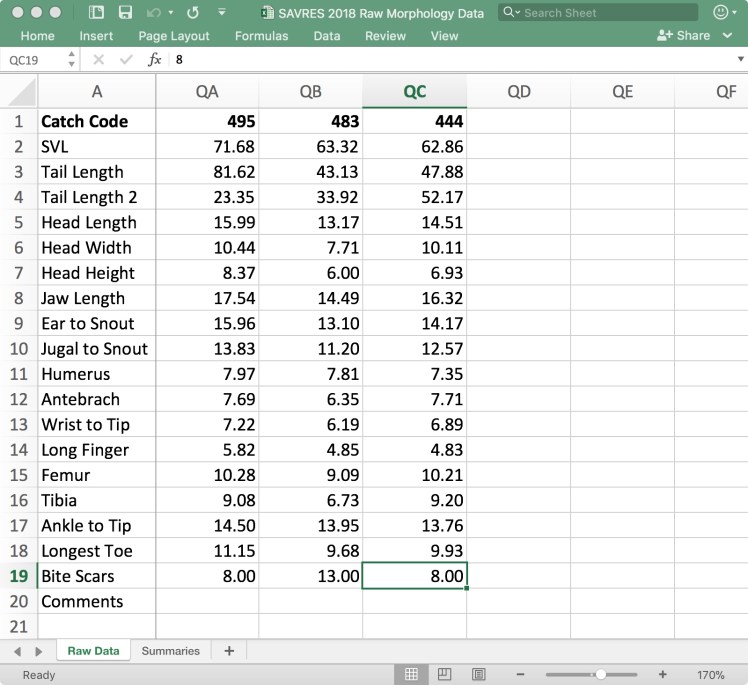The height and width of the screenshot is (685, 748).
Task: Add a new sheet with plus button
Action: coord(229,651)
